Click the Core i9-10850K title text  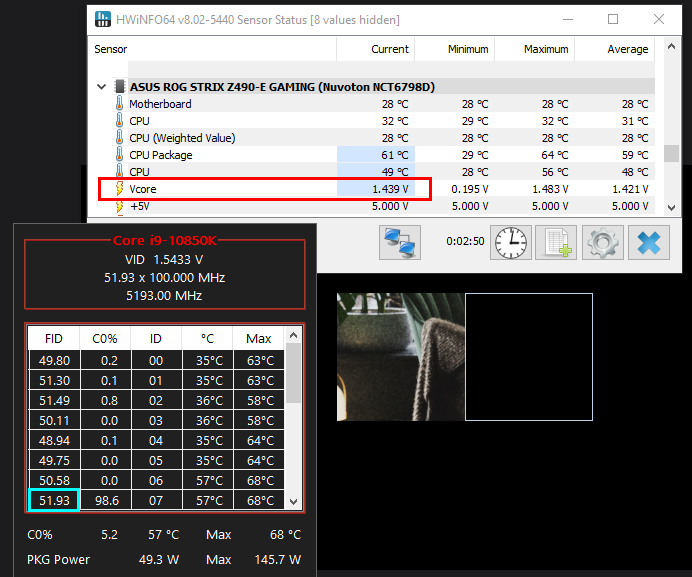click(x=165, y=240)
